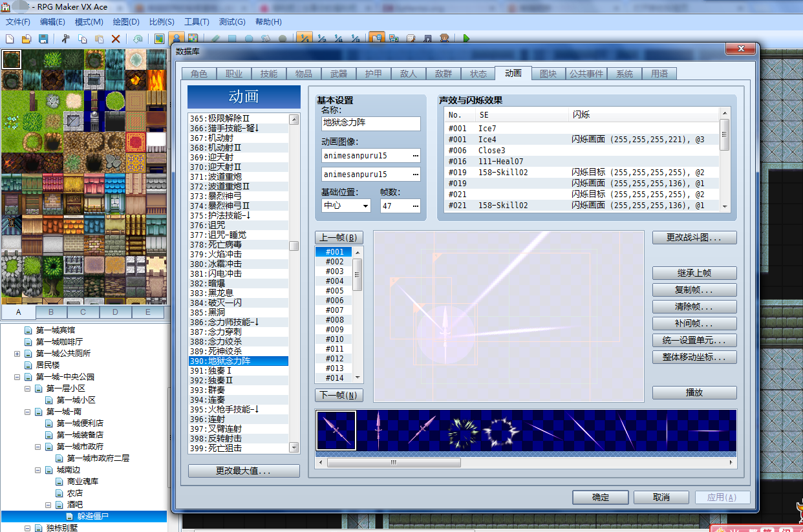
Task: Click the Open Project folder icon
Action: 27,39
